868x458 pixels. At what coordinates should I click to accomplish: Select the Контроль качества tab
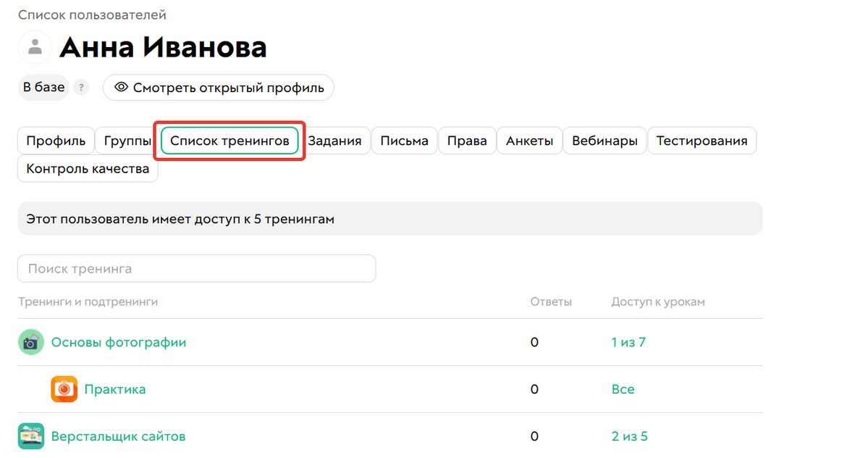pos(87,168)
